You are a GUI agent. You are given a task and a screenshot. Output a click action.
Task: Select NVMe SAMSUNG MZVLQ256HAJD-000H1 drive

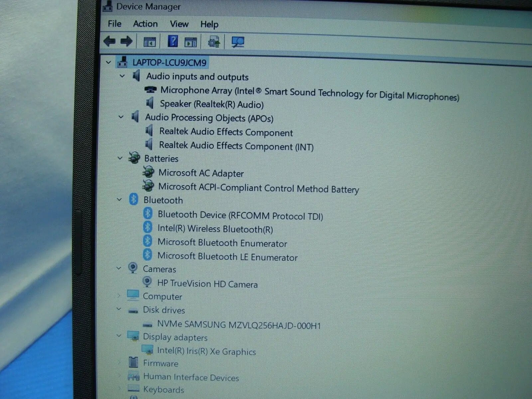click(x=239, y=325)
